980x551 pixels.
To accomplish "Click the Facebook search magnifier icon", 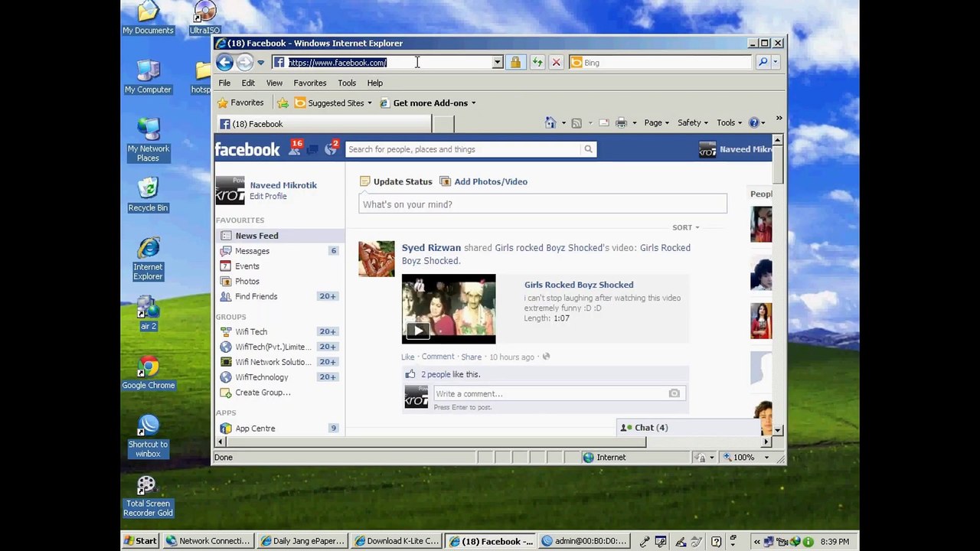I will point(588,149).
